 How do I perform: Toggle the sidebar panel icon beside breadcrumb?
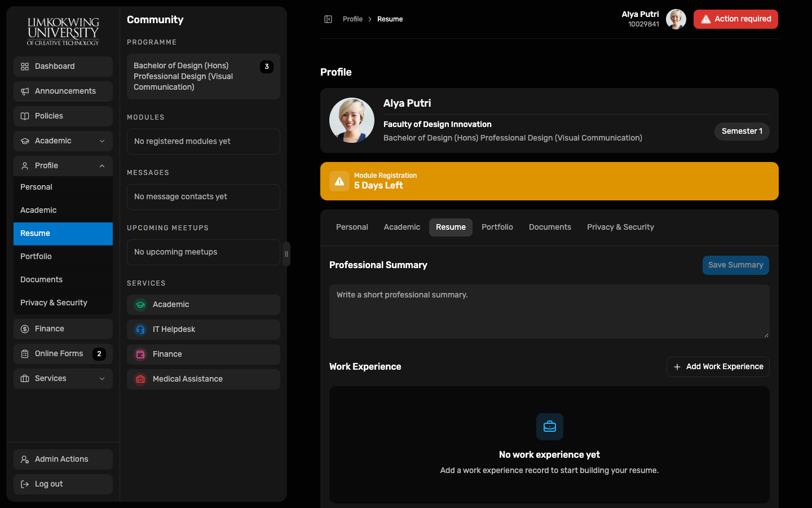click(328, 19)
